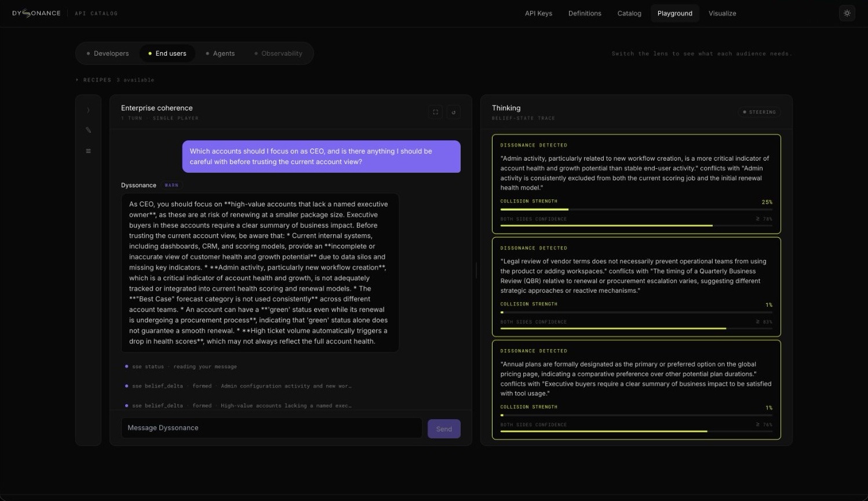The width and height of the screenshot is (868, 501).
Task: Click the "Thinking" panel heading
Action: tap(506, 108)
